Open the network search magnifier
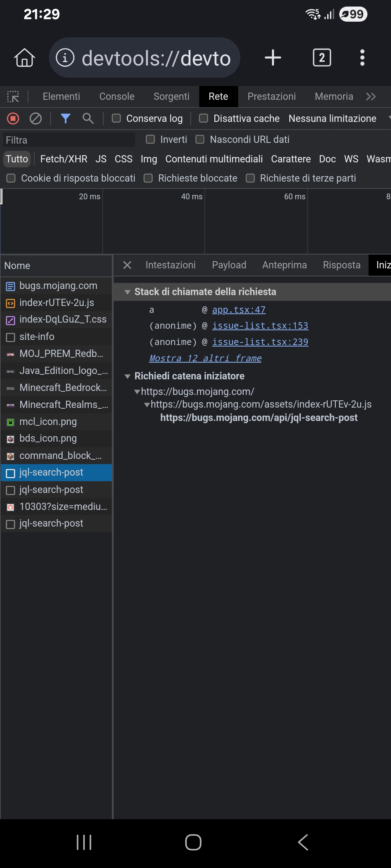391x868 pixels. (x=88, y=119)
